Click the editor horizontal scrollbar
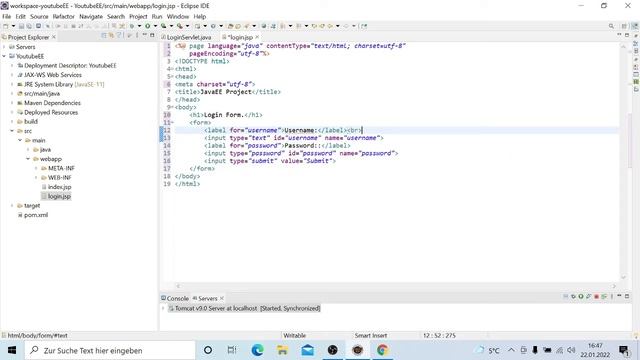This screenshot has width=640, height=360. click(x=396, y=286)
